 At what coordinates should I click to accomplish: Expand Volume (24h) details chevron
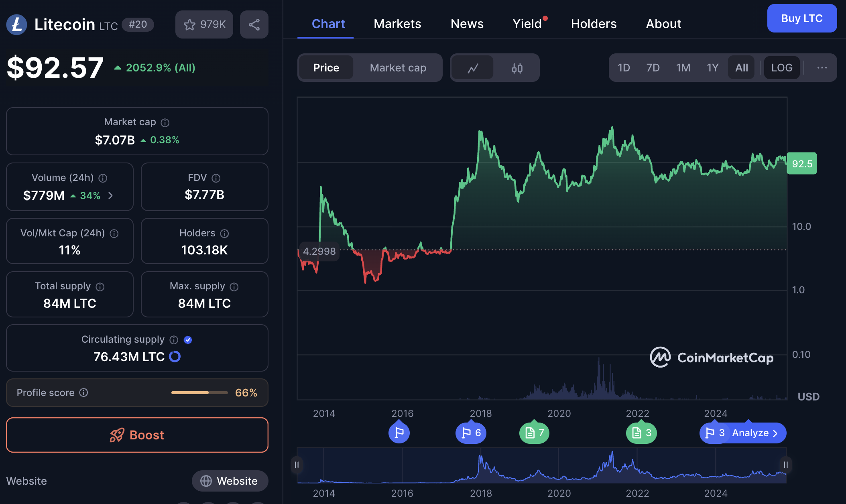pos(111,195)
